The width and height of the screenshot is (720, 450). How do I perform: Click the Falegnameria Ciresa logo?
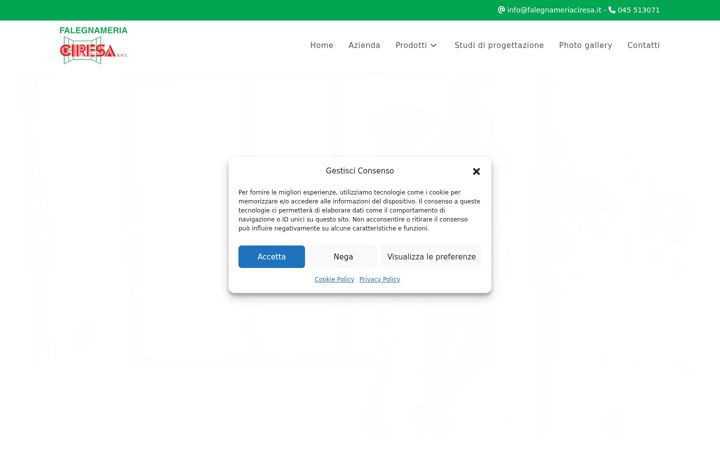point(94,45)
